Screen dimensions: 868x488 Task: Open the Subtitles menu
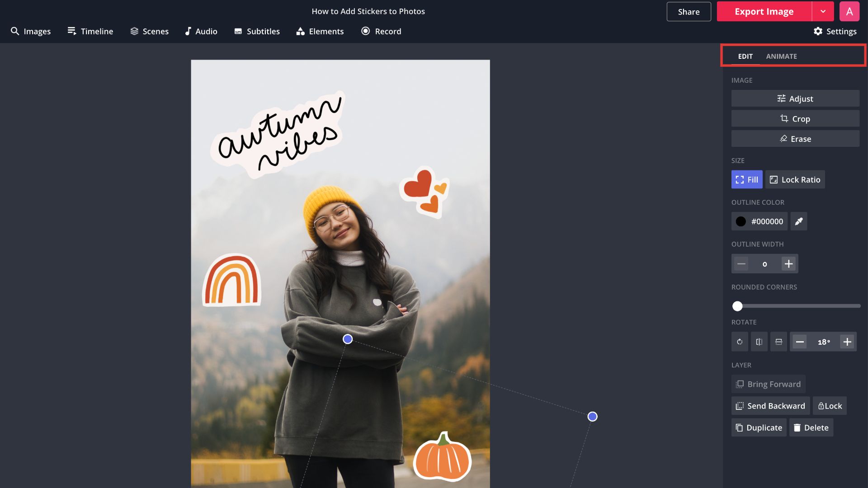[x=257, y=31]
